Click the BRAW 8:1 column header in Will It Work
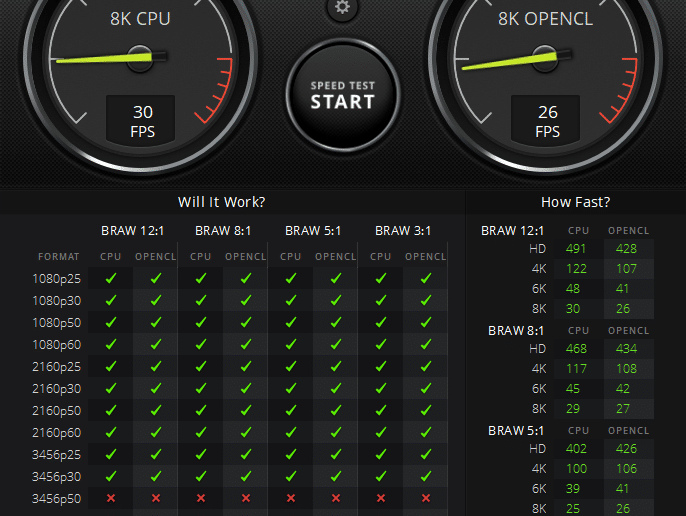The width and height of the screenshot is (686, 516). [223, 231]
